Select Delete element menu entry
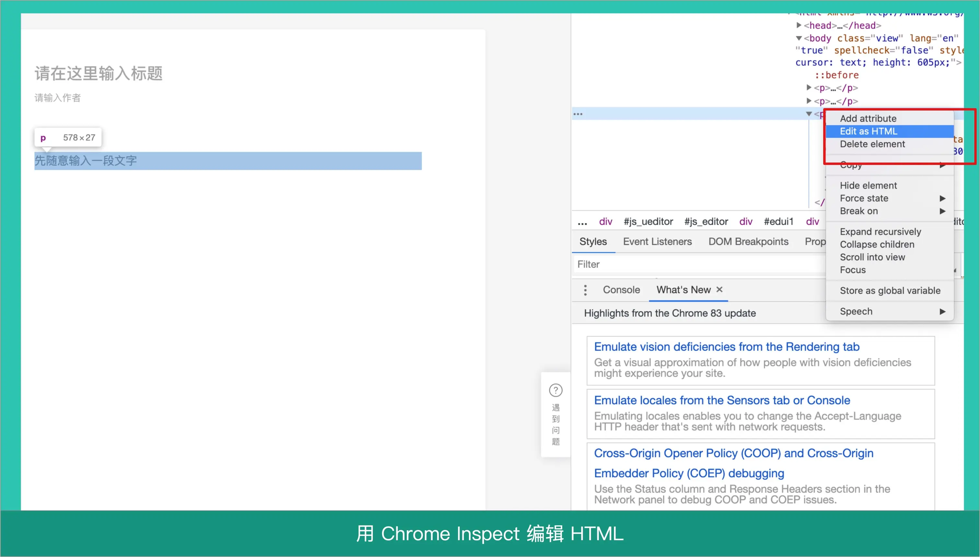 coord(872,144)
